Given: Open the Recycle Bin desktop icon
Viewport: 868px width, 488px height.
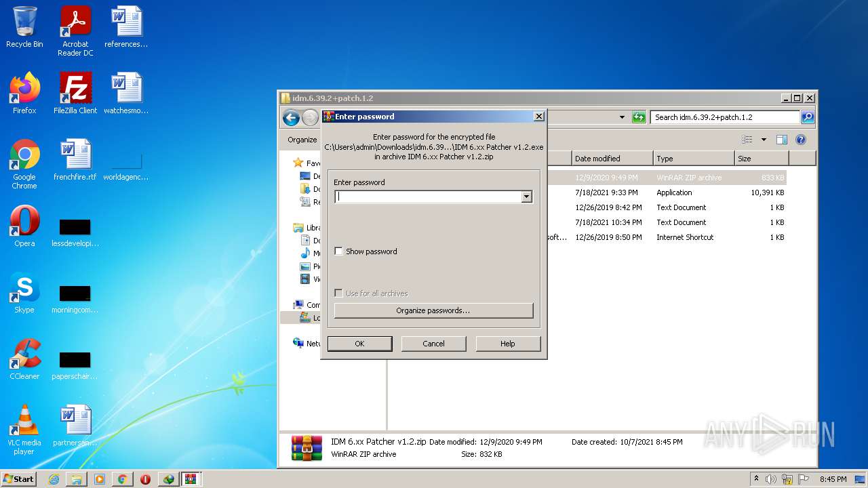Looking at the screenshot, I should (x=24, y=28).
